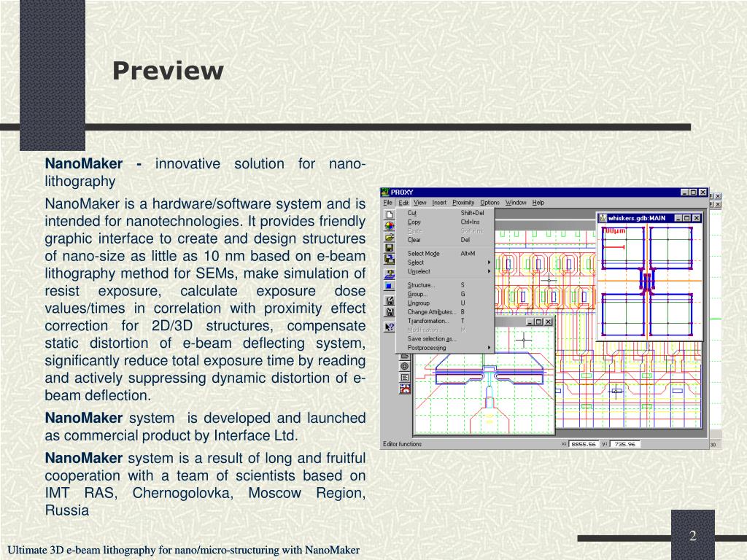
Task: Minimize the PROXY main window
Action: pos(685,192)
